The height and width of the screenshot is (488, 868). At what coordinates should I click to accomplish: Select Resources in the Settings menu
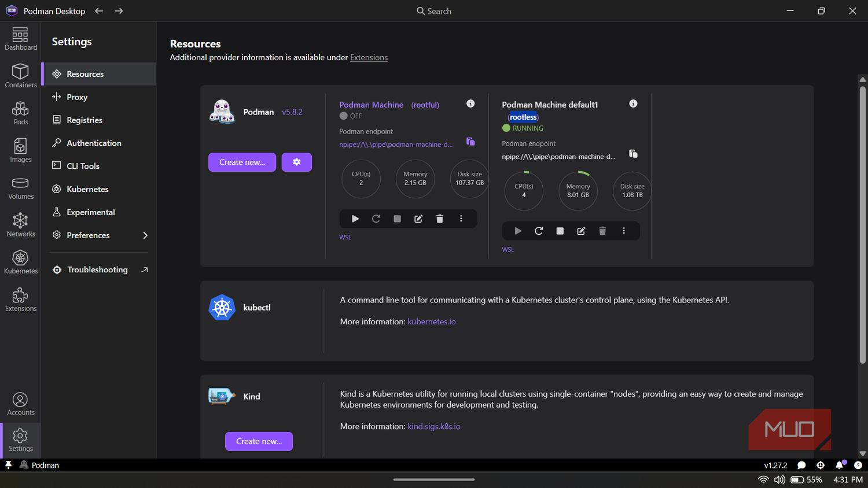99,74
